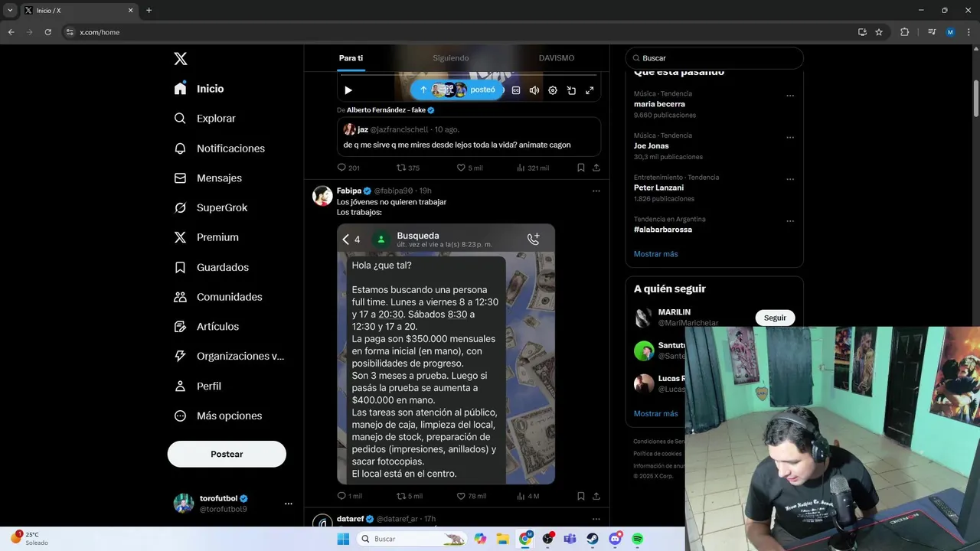Open #alabarbarossa trend

[x=663, y=230]
